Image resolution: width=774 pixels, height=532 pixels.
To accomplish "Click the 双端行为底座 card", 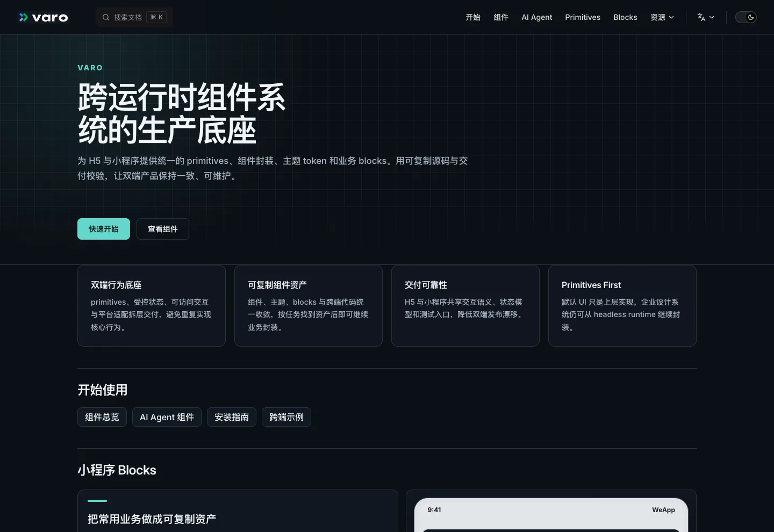I will (x=152, y=306).
